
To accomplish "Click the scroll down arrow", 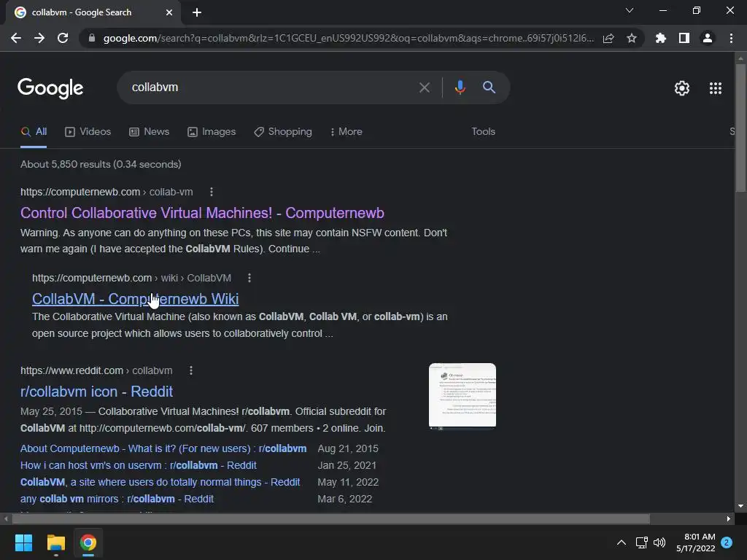I will (740, 506).
